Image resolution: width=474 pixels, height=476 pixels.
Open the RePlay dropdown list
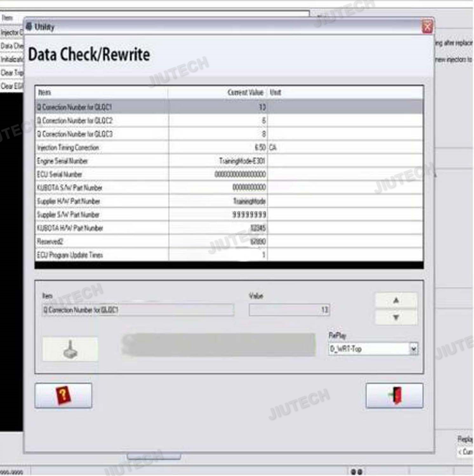(x=413, y=349)
